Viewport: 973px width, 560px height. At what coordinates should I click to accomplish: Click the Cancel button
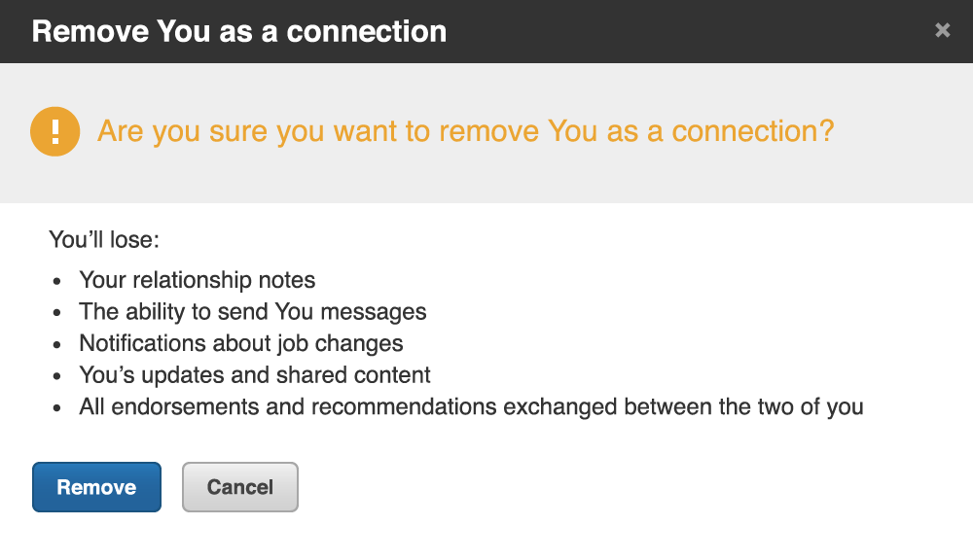[x=239, y=487]
